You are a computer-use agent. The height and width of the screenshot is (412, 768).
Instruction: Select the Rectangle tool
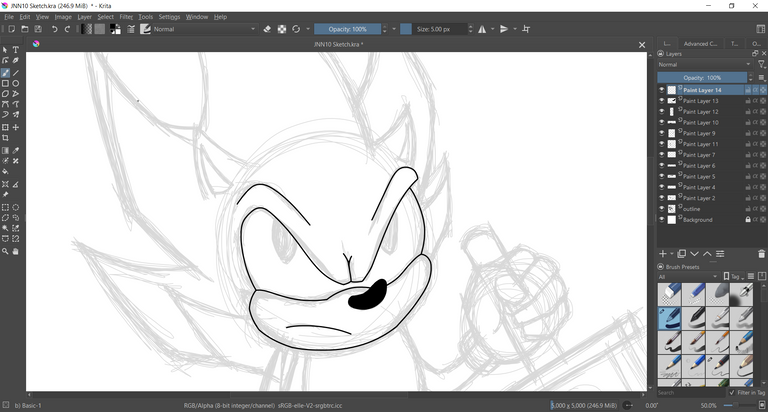point(5,84)
